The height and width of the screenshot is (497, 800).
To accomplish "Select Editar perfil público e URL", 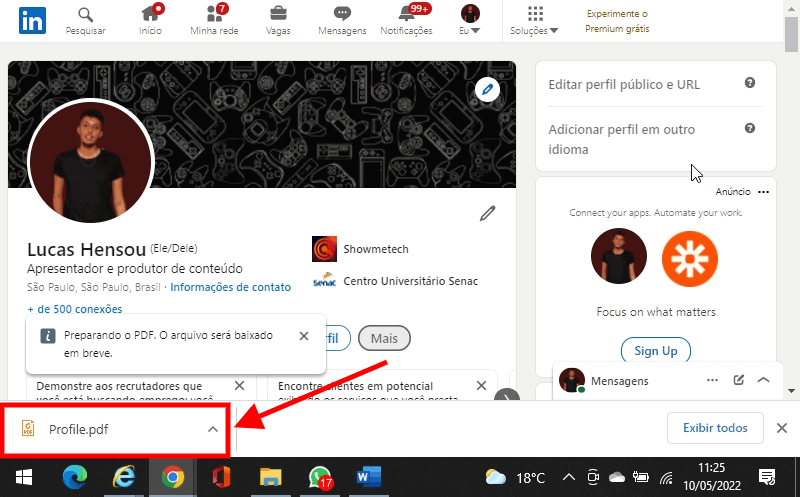I will (x=624, y=85).
